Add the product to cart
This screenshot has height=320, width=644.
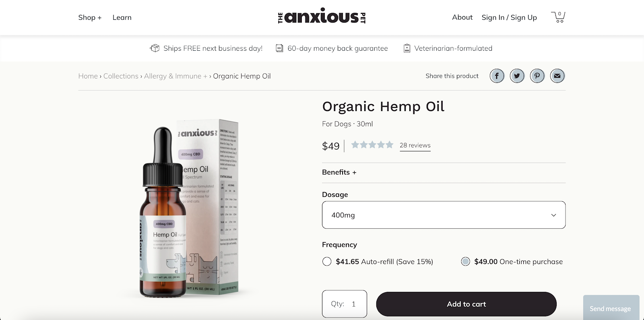(466, 304)
